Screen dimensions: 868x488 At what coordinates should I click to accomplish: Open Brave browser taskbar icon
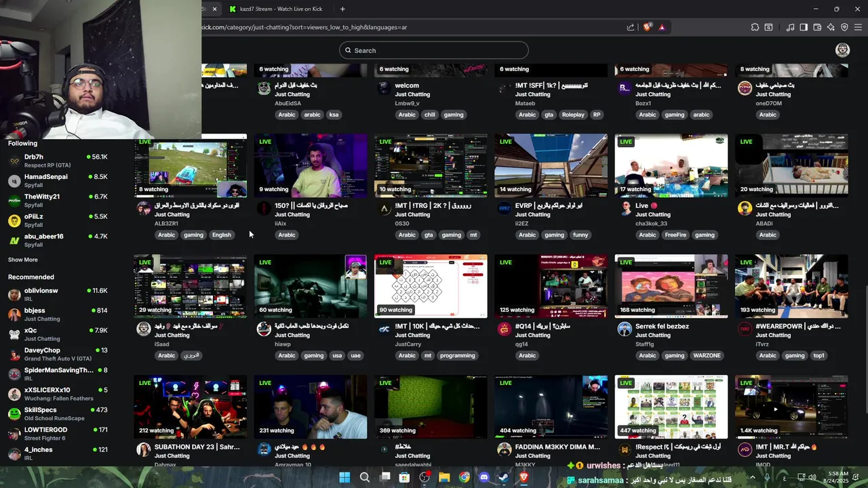524,477
